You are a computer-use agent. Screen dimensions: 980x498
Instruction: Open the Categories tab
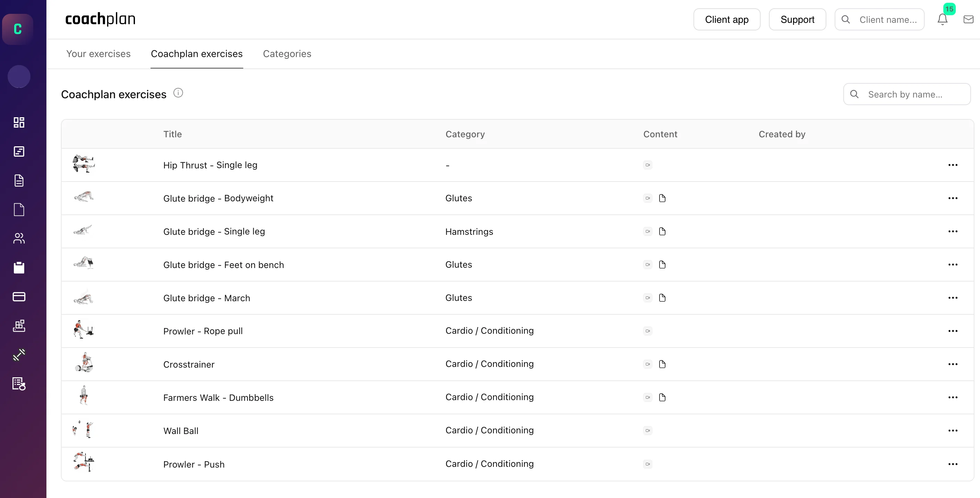click(x=287, y=54)
